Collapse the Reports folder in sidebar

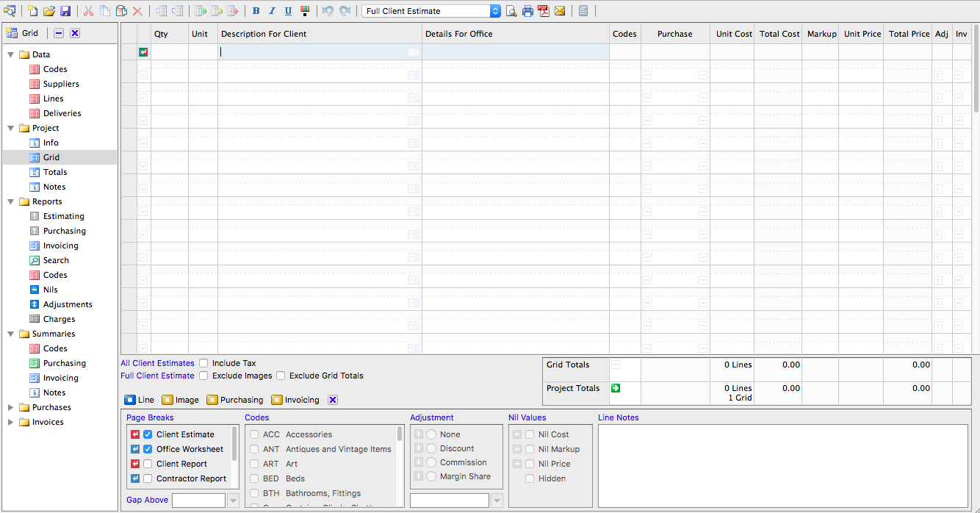11,201
